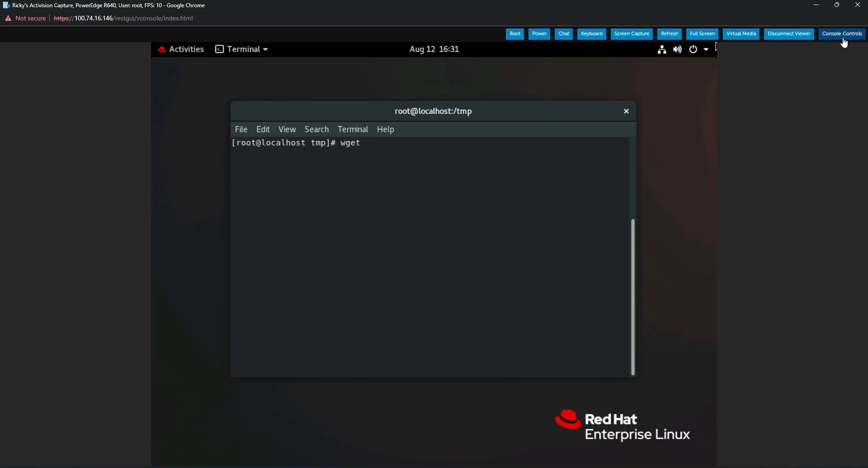Click the Refresh button
This screenshot has width=868, height=468.
669,34
